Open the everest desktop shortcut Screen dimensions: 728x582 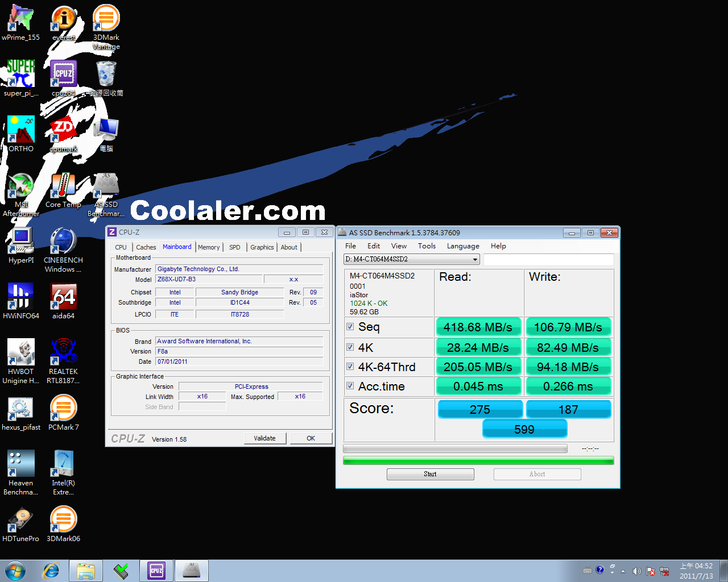[x=64, y=23]
